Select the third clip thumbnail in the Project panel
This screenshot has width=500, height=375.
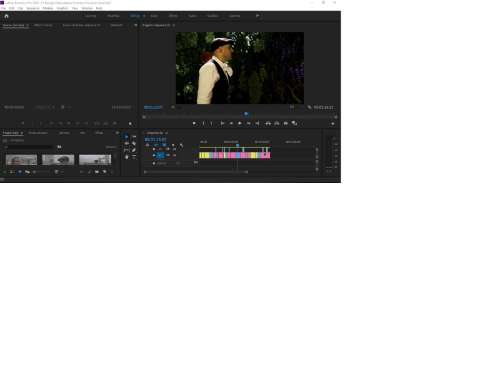pos(95,160)
